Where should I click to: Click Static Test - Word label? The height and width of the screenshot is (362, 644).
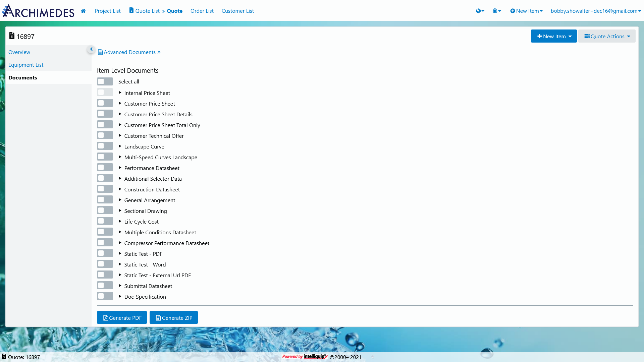point(145,264)
